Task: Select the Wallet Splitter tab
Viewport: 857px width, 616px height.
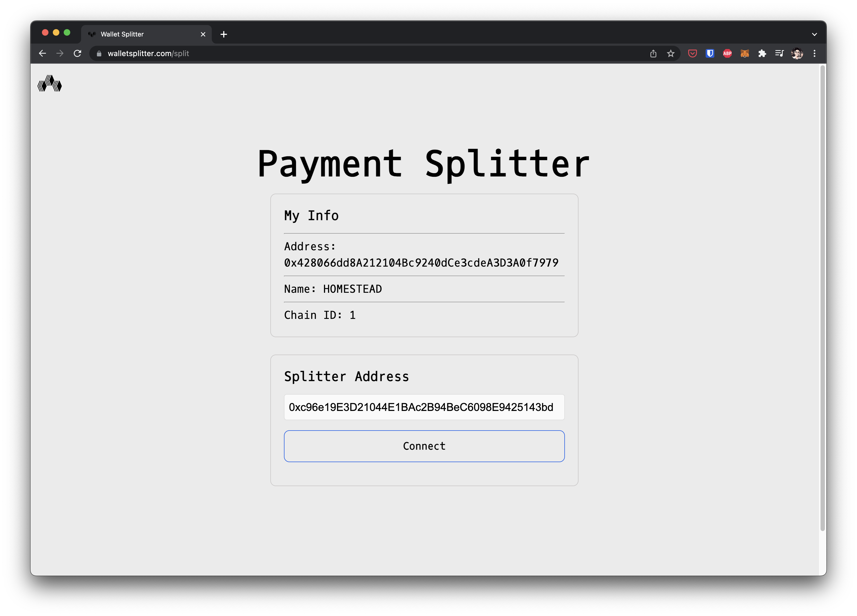Action: point(146,34)
